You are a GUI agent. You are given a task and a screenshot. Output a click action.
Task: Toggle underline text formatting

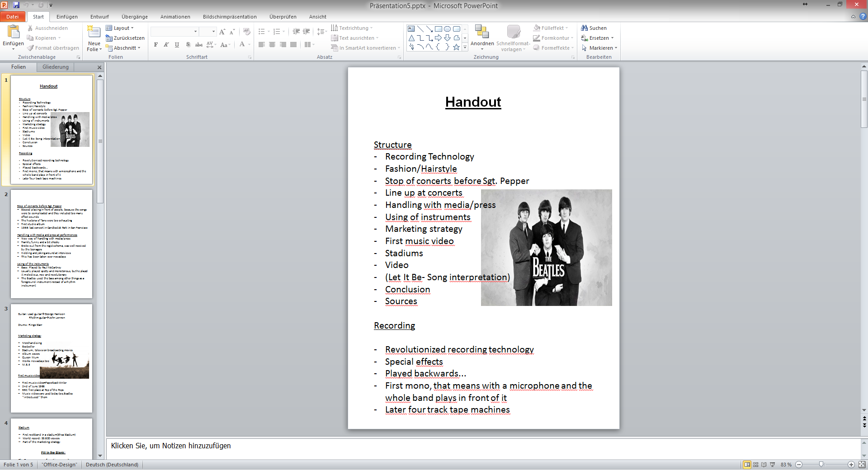tap(177, 45)
